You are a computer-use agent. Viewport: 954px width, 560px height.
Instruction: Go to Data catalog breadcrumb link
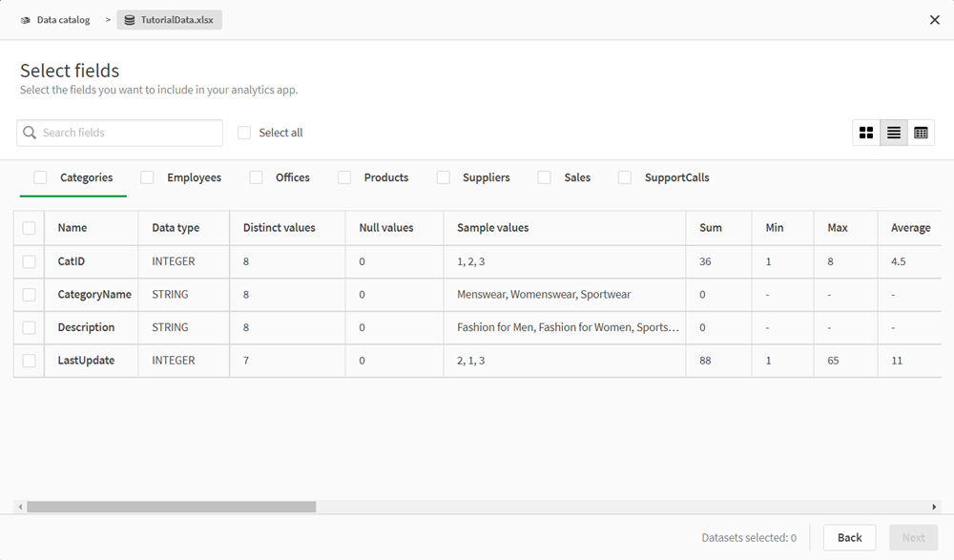[63, 20]
